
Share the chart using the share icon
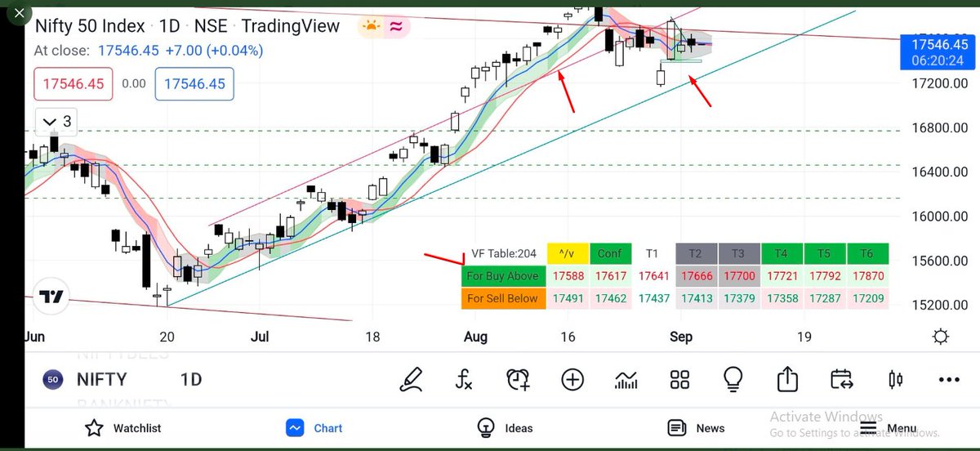(x=787, y=378)
